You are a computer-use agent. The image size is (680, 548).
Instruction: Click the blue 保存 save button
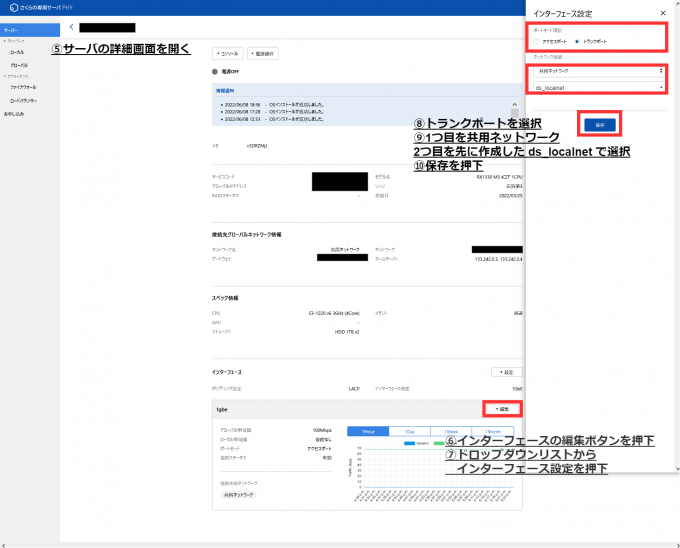[599, 125]
